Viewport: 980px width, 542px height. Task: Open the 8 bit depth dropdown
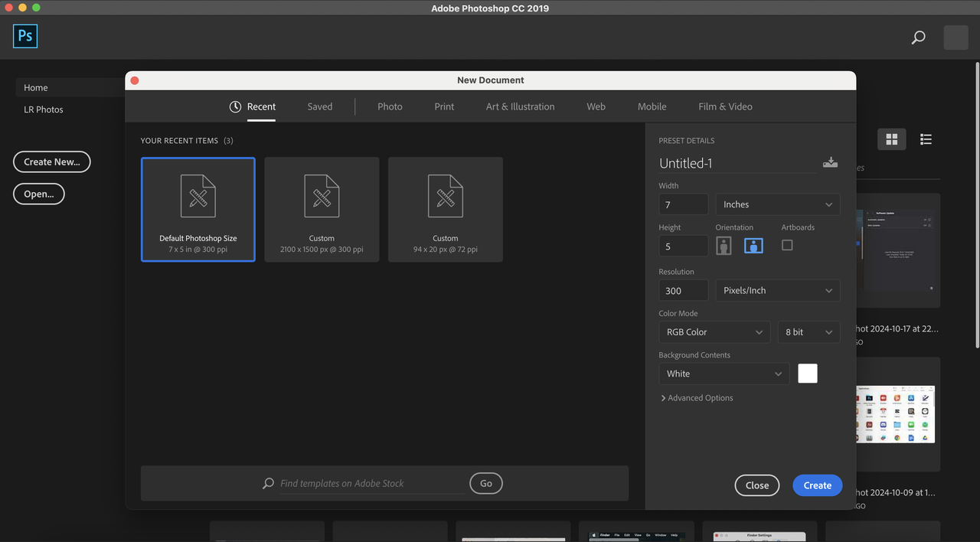tap(808, 332)
